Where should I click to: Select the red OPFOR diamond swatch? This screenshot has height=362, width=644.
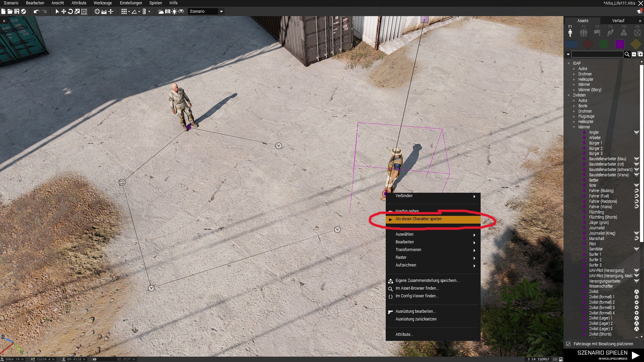[588, 44]
